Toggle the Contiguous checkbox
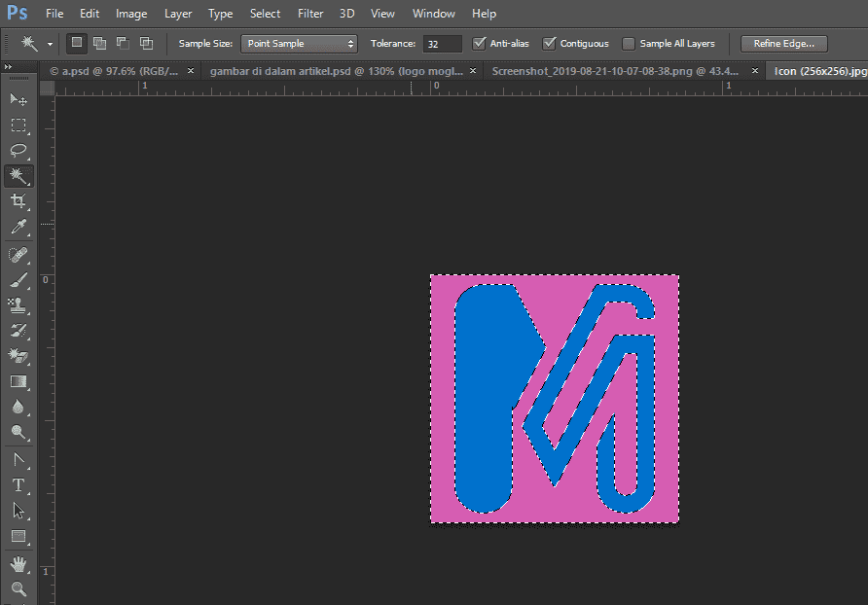The height and width of the screenshot is (605, 868). (549, 43)
